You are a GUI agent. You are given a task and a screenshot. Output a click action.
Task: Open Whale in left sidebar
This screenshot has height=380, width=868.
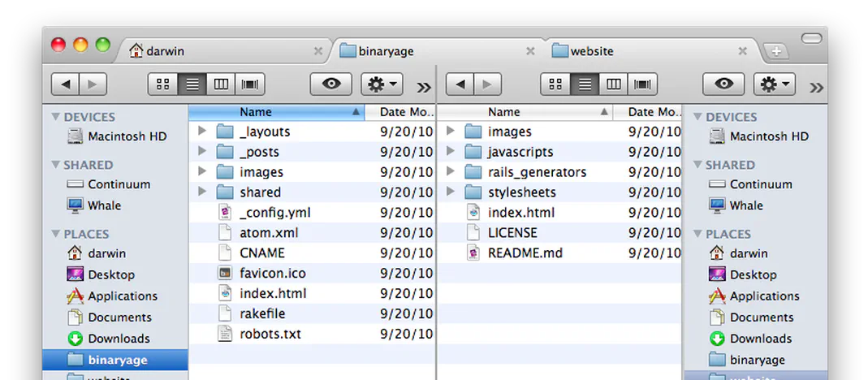pyautogui.click(x=115, y=205)
